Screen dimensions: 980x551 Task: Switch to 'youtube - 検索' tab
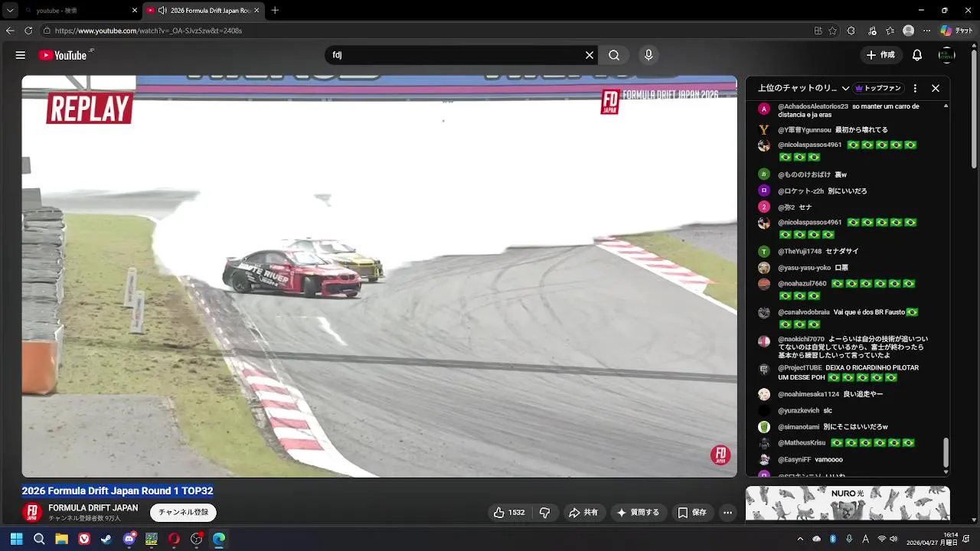tap(80, 11)
